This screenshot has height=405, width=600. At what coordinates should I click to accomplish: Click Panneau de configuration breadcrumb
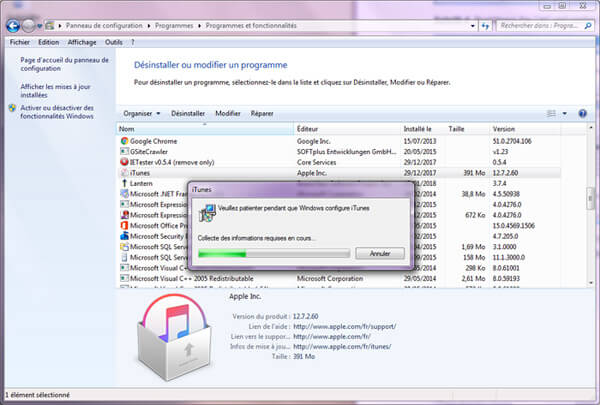click(104, 26)
